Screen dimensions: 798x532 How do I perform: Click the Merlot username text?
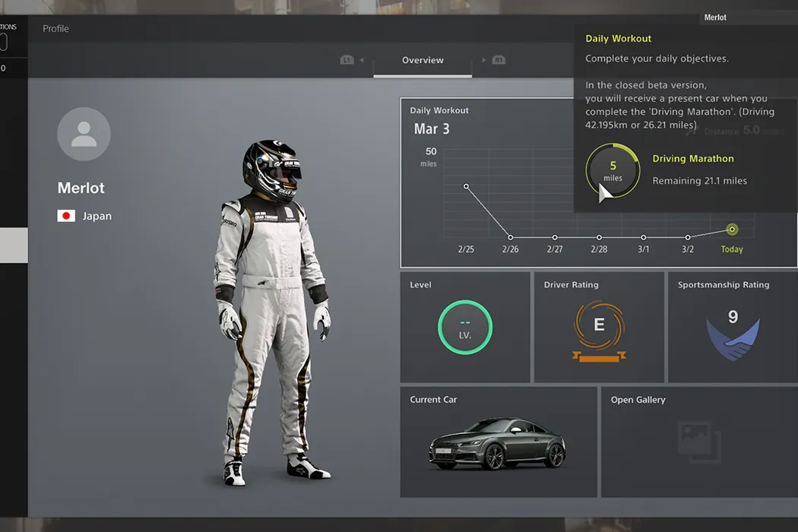coord(81,188)
